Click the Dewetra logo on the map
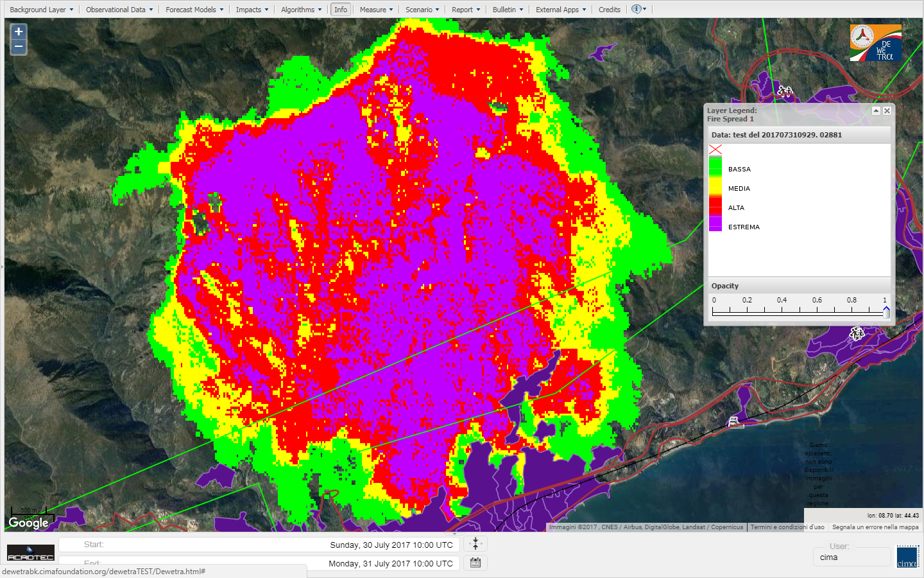Viewport: 924px width, 578px height. (x=875, y=43)
